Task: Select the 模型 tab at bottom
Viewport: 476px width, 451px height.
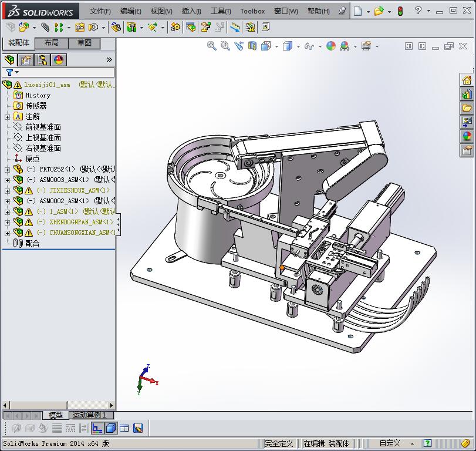Action: [x=56, y=415]
